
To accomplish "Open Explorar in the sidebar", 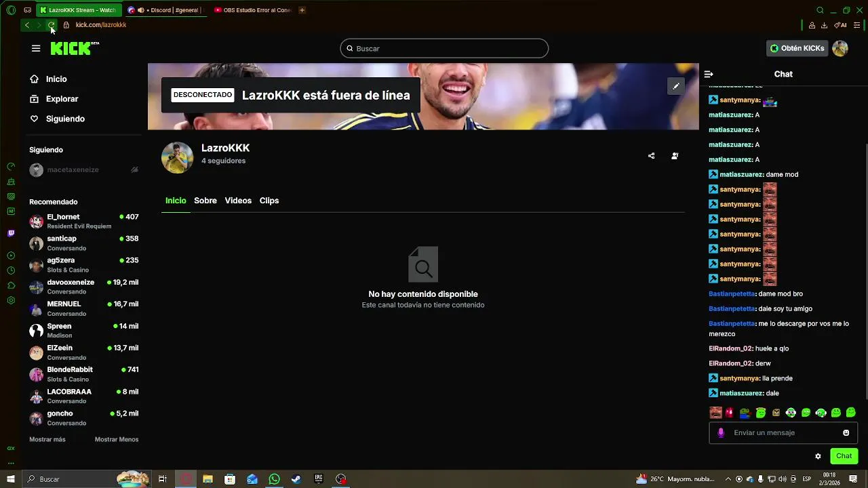I will coord(62,99).
